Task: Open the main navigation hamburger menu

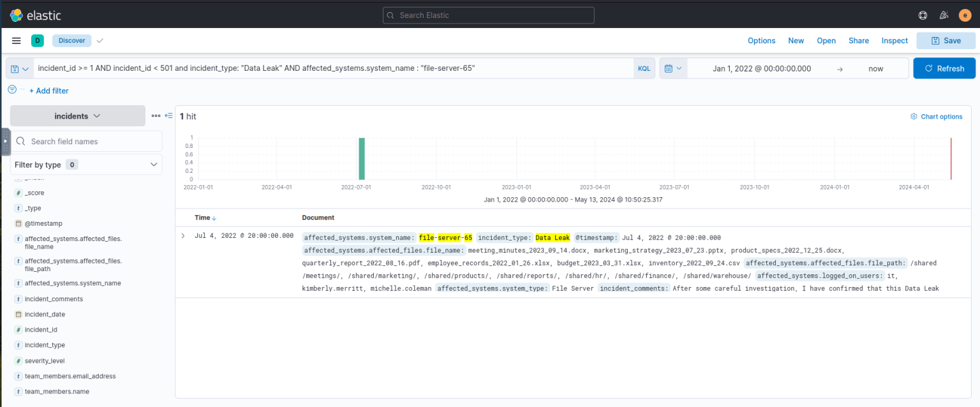Action: [16, 40]
